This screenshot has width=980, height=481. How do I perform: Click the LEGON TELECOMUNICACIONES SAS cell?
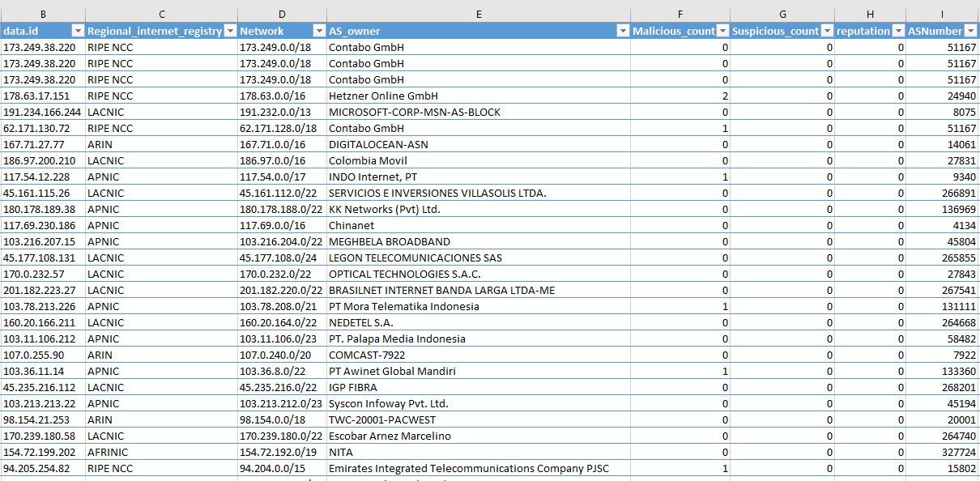click(479, 258)
